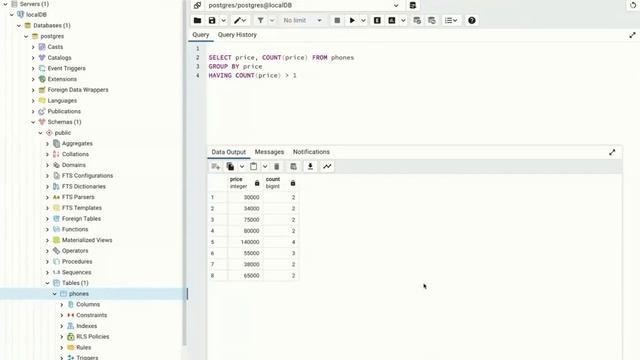Open the filter options dropdown arrow
This screenshot has height=360, width=640.
(x=272, y=20)
